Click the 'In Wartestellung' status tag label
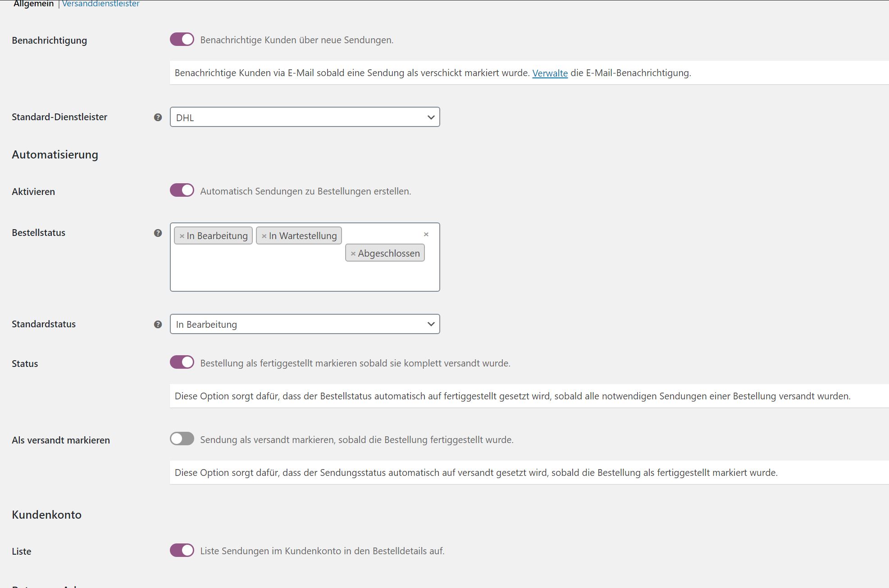 click(303, 236)
